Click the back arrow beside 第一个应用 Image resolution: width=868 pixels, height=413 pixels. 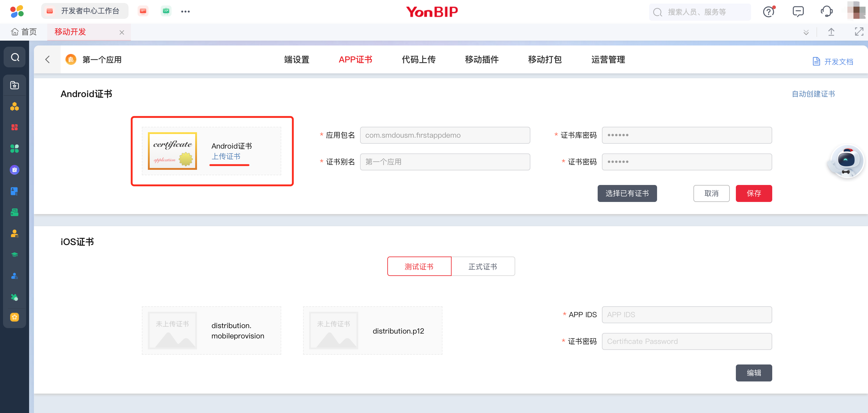[48, 60]
